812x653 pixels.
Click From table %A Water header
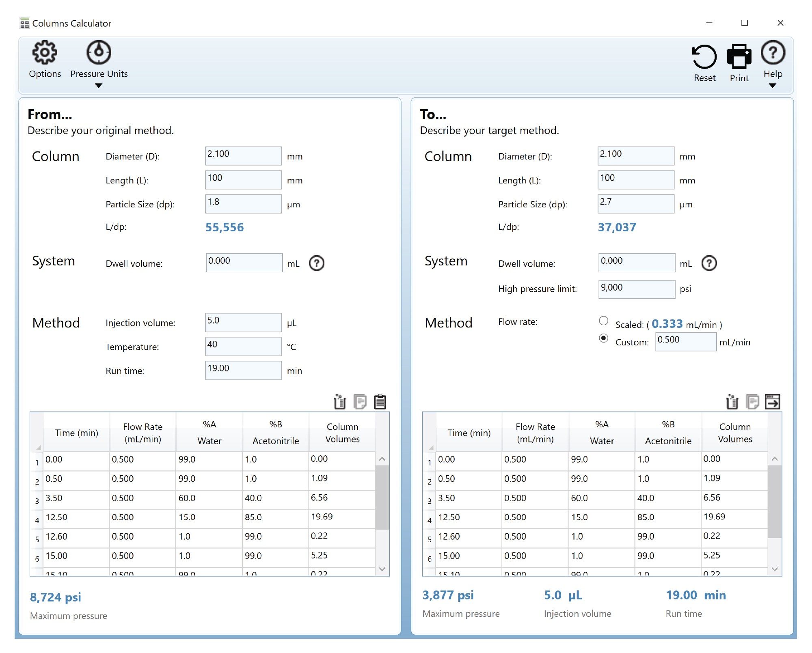pyautogui.click(x=209, y=433)
